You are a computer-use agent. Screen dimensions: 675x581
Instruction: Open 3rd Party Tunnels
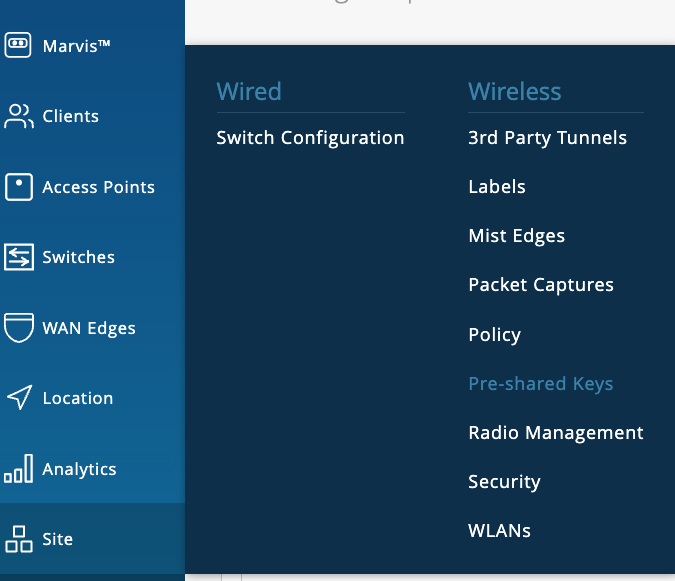pyautogui.click(x=547, y=138)
